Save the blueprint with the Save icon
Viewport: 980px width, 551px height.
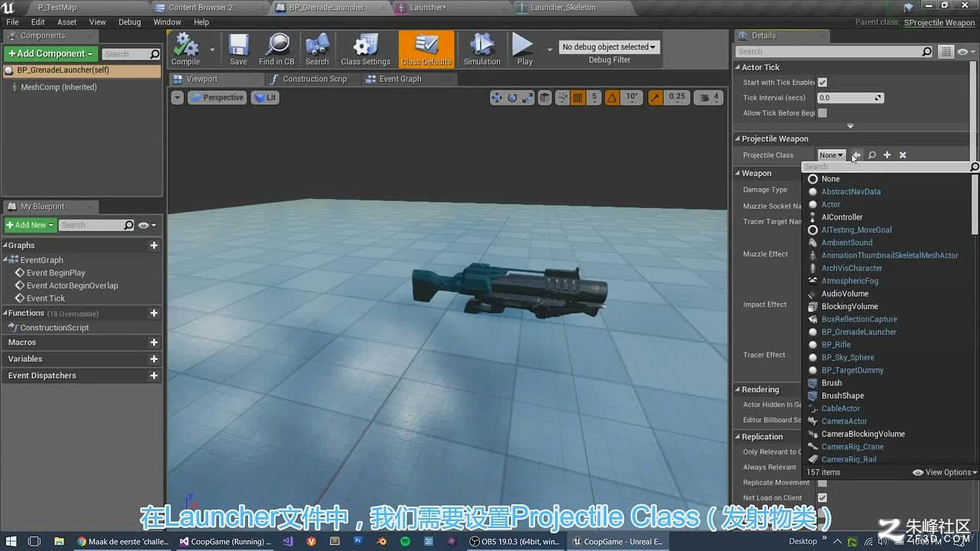238,50
